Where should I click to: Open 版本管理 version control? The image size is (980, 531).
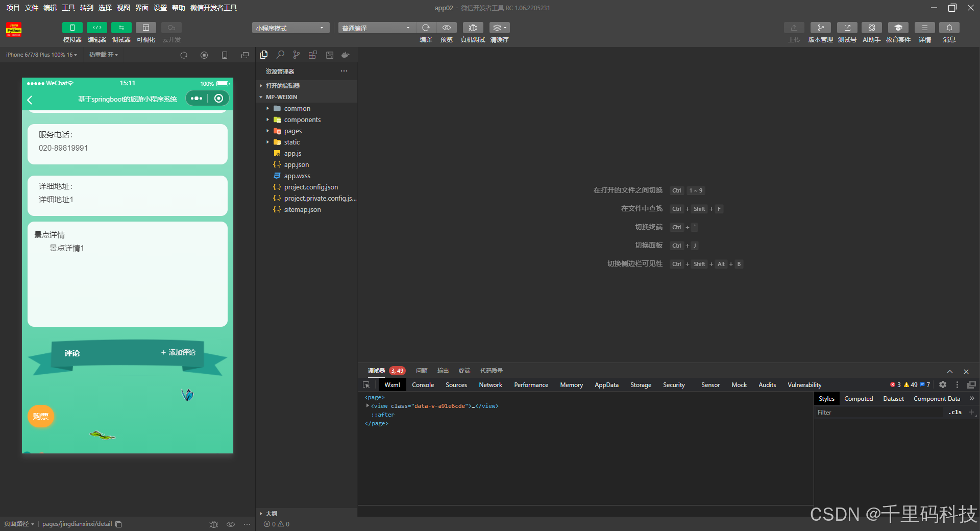[x=821, y=28]
